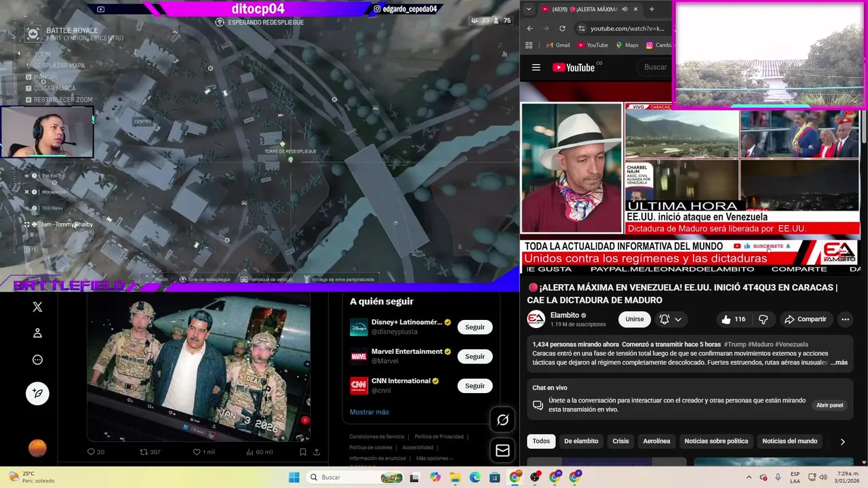Open the taskbar volume control
Viewport: 868px width, 488px height.
(x=823, y=477)
